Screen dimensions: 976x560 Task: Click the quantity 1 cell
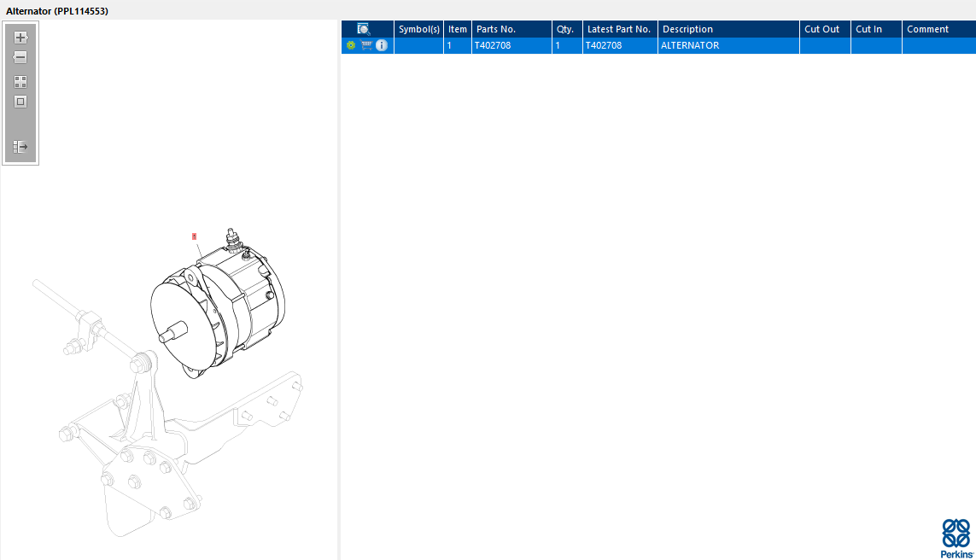567,45
